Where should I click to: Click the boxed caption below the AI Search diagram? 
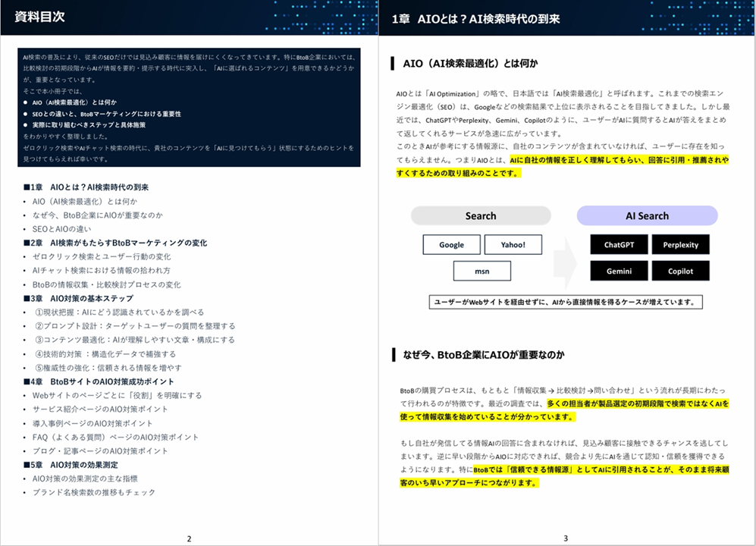[x=566, y=302]
